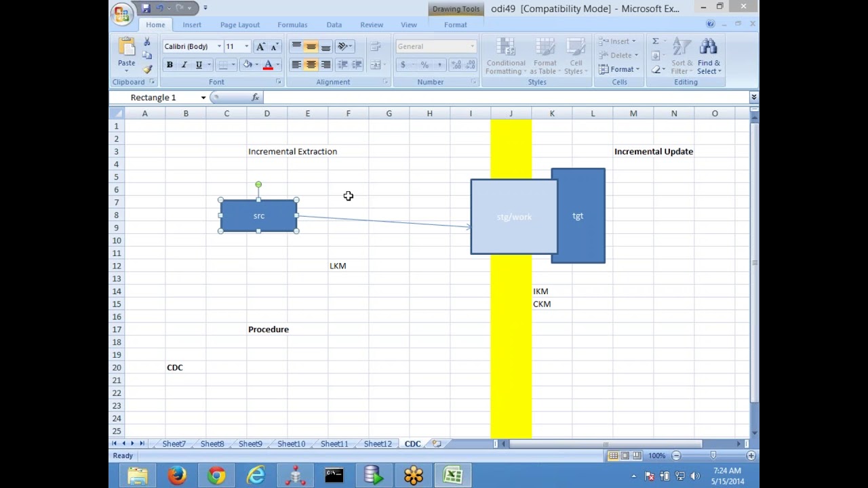Increase font size with Grow Font

262,46
